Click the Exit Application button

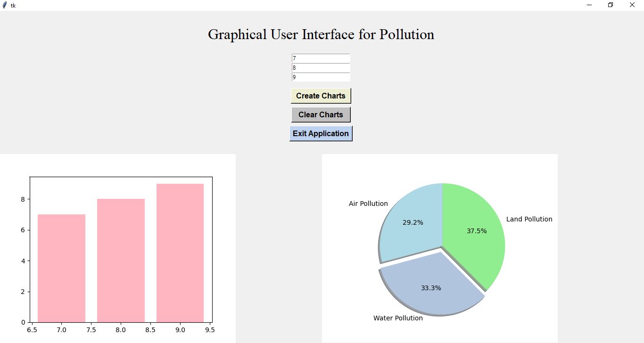tap(321, 133)
